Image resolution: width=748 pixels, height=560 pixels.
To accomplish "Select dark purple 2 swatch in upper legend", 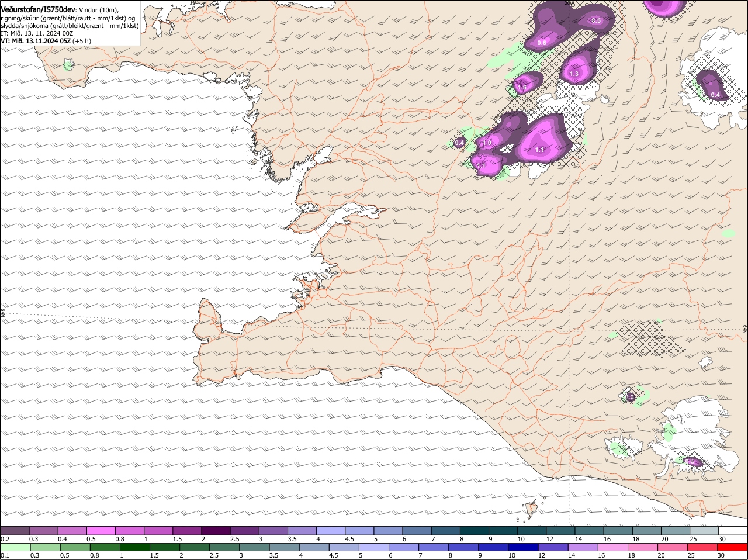I will [216, 531].
